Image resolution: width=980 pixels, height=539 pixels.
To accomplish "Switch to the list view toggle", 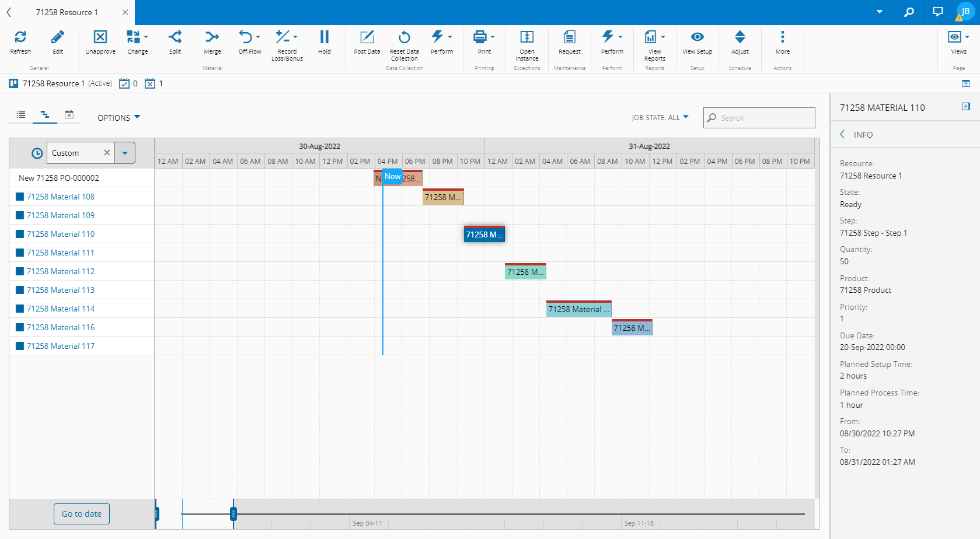I will pyautogui.click(x=21, y=115).
